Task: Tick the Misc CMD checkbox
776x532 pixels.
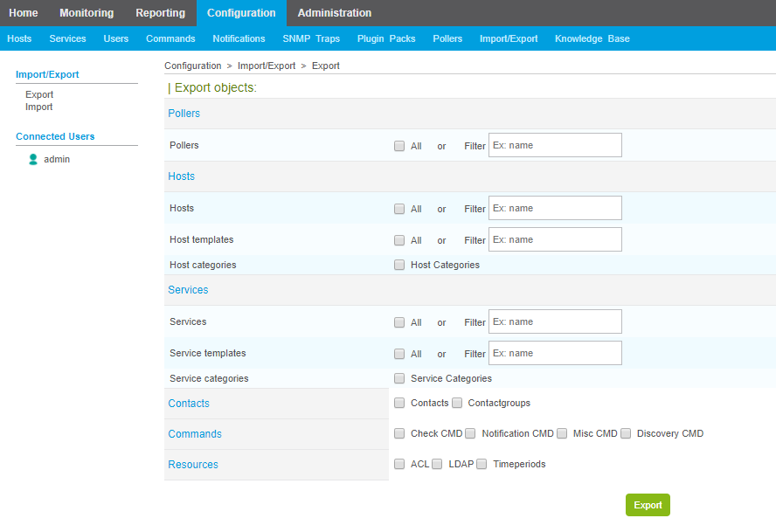Action: [x=562, y=433]
